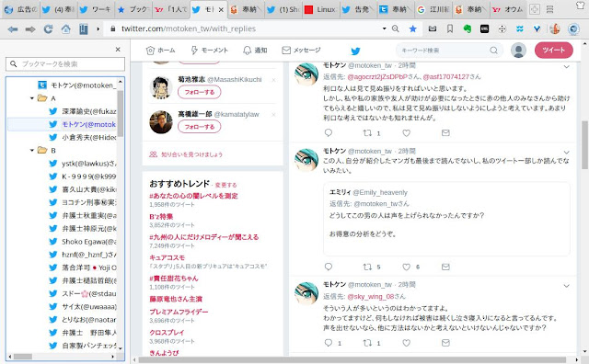This screenshot has width=589, height=364.
Task: Open the キュアコスモ trend
Action: pyautogui.click(x=167, y=257)
